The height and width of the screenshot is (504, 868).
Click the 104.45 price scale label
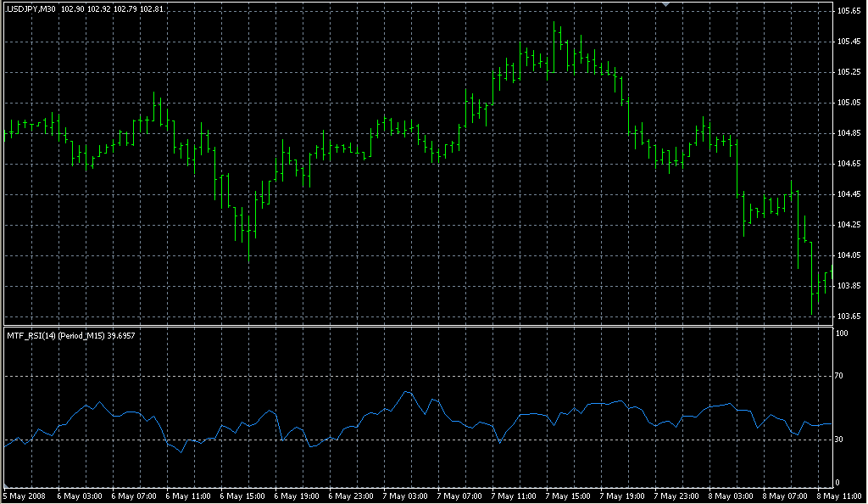849,194
